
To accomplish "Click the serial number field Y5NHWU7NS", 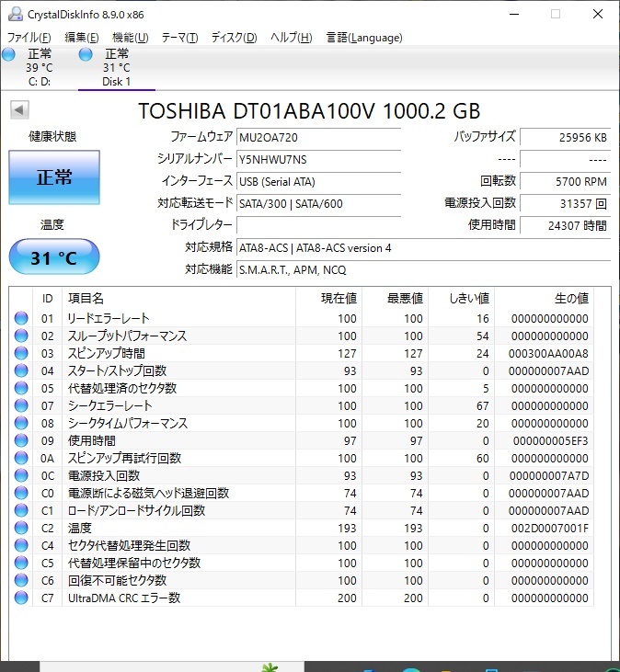I will (318, 159).
